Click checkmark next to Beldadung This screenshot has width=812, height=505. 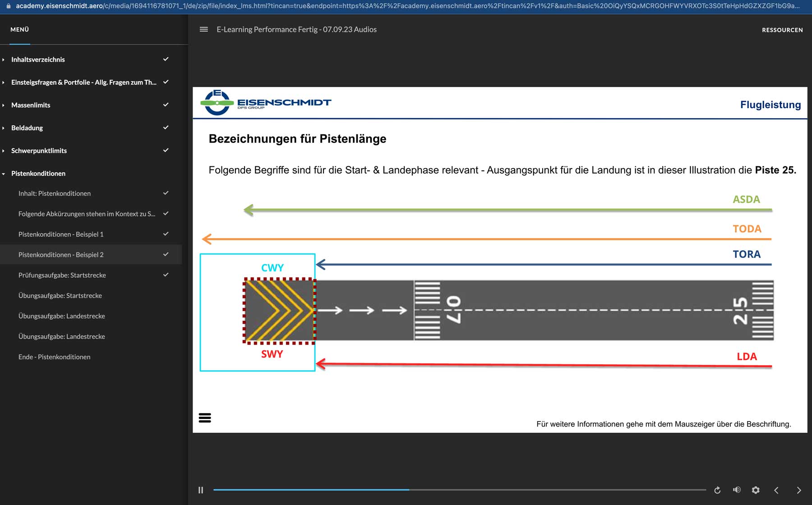click(166, 128)
